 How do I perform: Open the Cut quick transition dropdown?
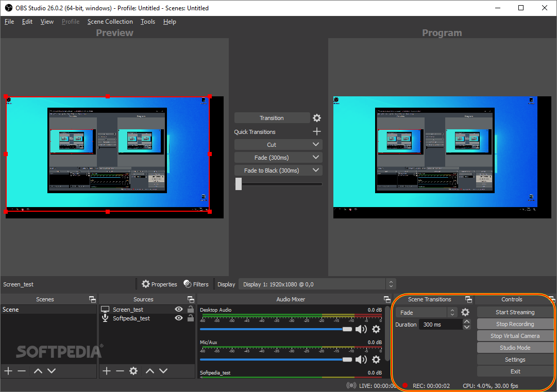point(317,144)
